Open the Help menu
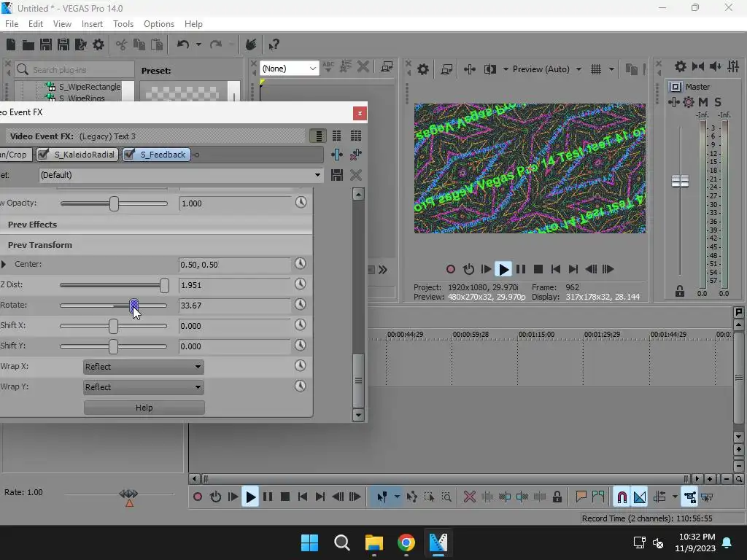Viewport: 747px width, 560px height. tap(193, 24)
